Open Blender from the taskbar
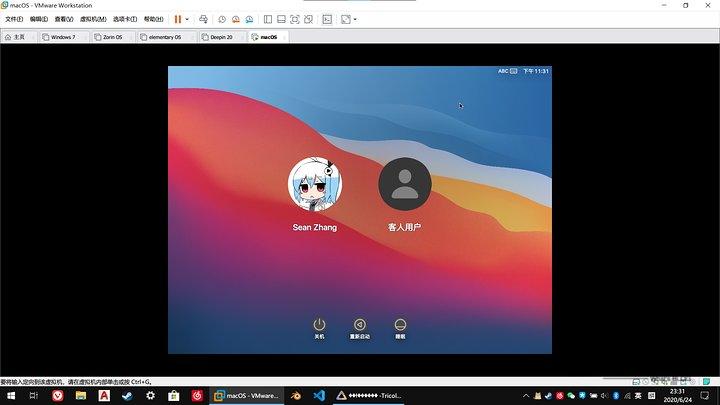 (x=296, y=395)
